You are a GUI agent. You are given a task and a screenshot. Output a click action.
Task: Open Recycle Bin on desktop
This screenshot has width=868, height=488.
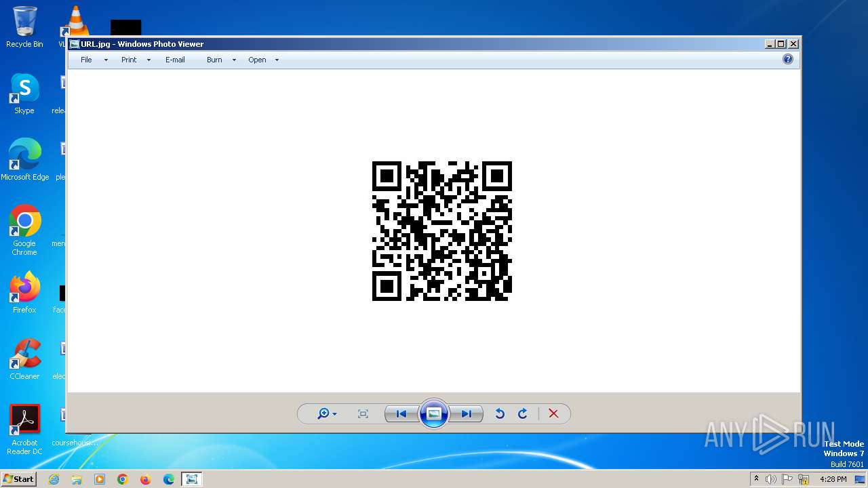24,27
